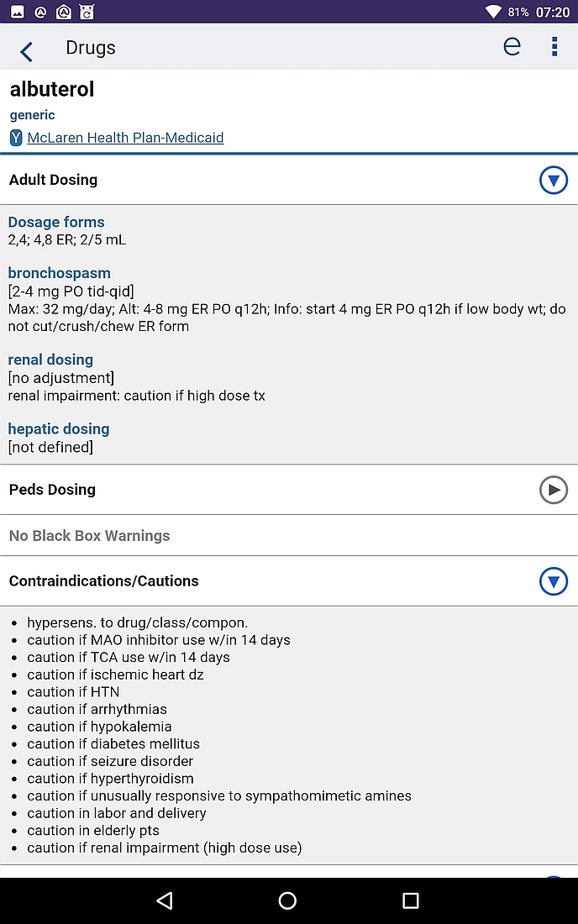Tap the image notification icon in status bar

(18, 11)
